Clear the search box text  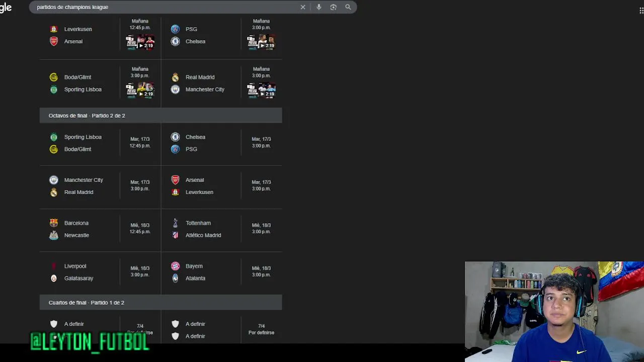click(x=303, y=7)
